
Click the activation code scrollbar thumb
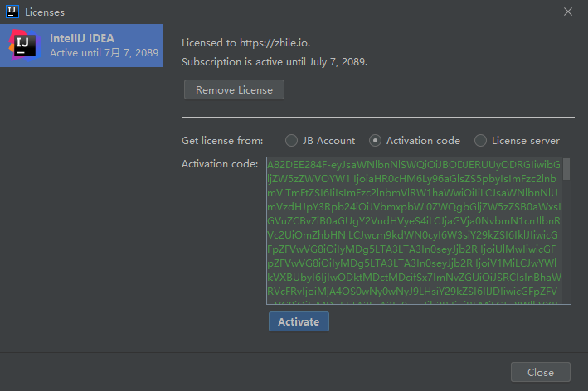pyautogui.click(x=566, y=169)
